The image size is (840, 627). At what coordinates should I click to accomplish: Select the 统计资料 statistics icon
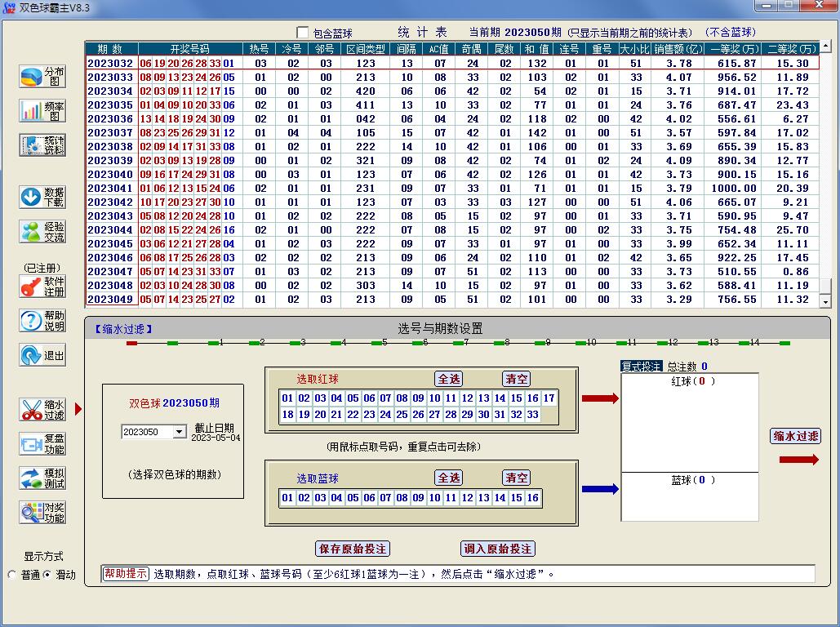pos(42,145)
